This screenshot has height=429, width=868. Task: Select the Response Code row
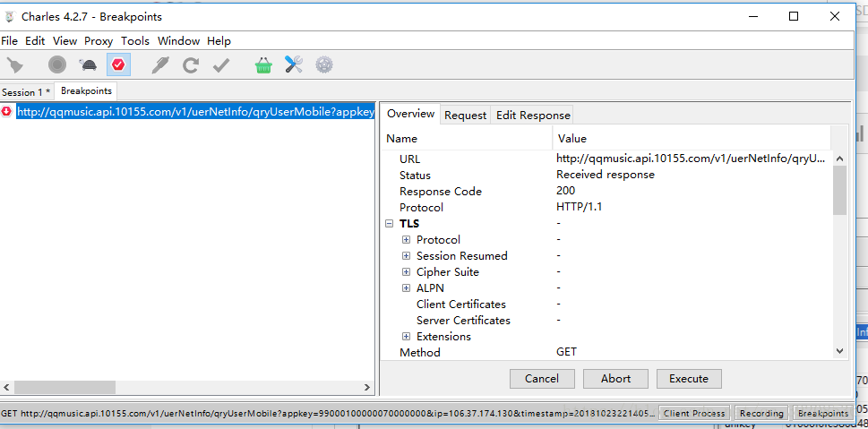point(607,191)
